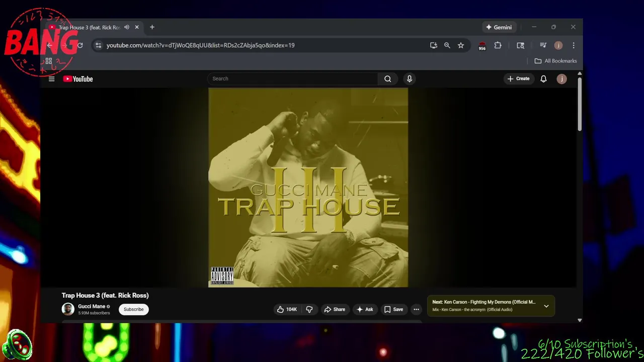Screen dimensions: 644x362
Task: Click the Gemini button in Chrome
Action: pos(498,27)
